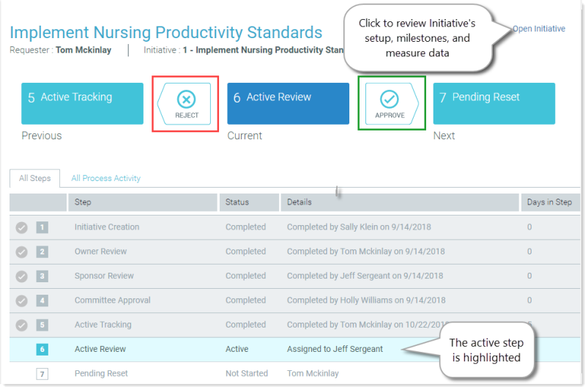Click completed checkmark beside Sponsor Review

(22, 276)
